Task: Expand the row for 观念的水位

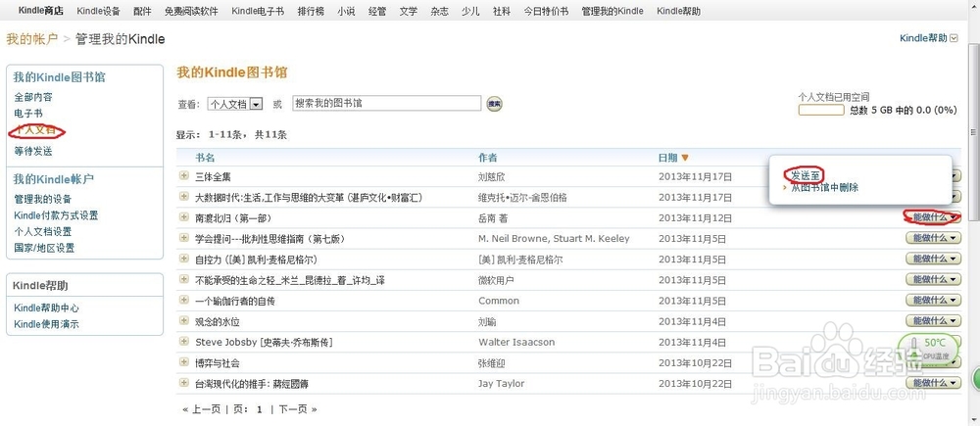Action: (184, 321)
